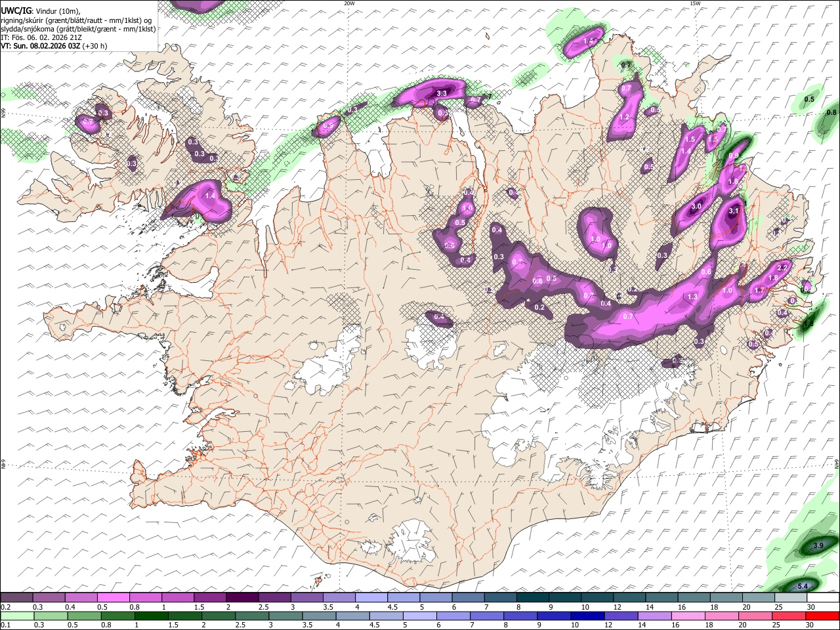Click the rigning/skúrir legend description line

76,20
